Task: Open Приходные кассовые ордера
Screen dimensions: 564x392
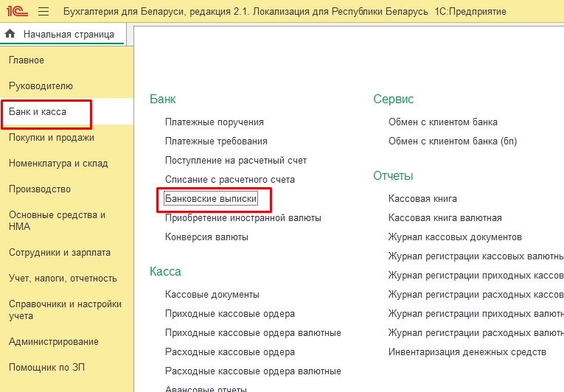Action: pyautogui.click(x=230, y=314)
